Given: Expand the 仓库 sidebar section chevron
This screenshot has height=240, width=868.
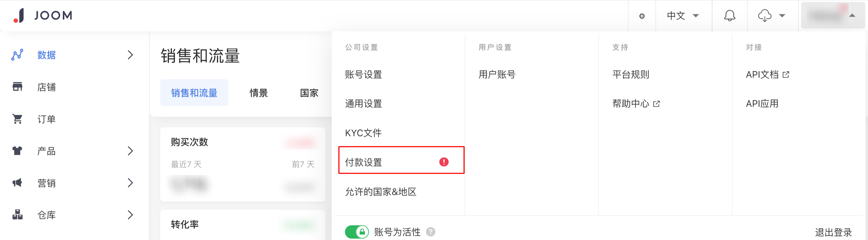Looking at the screenshot, I should coord(130,215).
